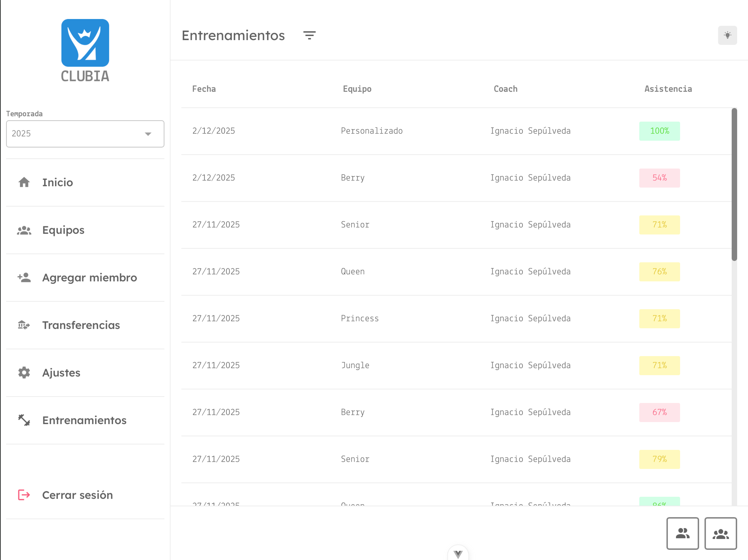This screenshot has width=748, height=560.
Task: Click the two-person button at bottom right
Action: (x=682, y=533)
